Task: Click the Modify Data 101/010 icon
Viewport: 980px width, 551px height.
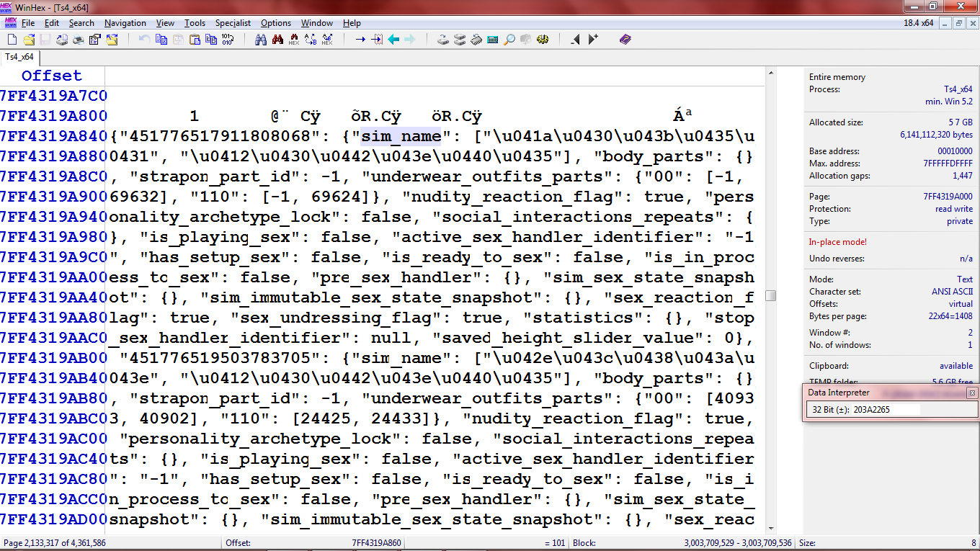Action: (228, 40)
